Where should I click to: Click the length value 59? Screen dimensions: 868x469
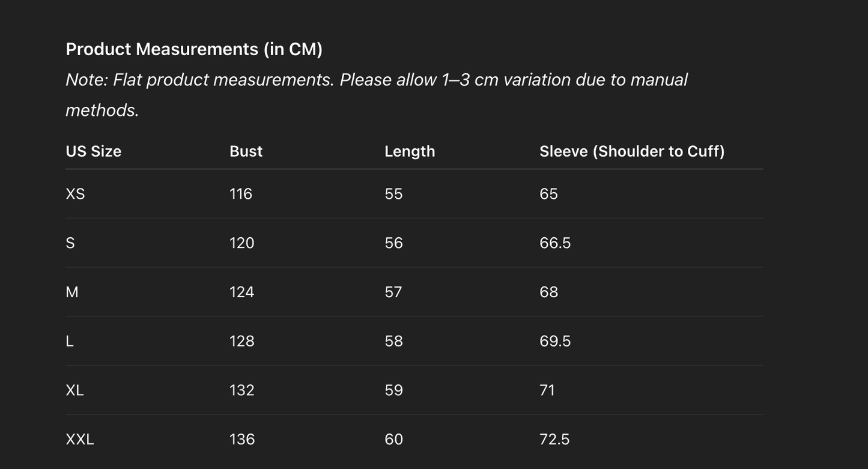393,390
